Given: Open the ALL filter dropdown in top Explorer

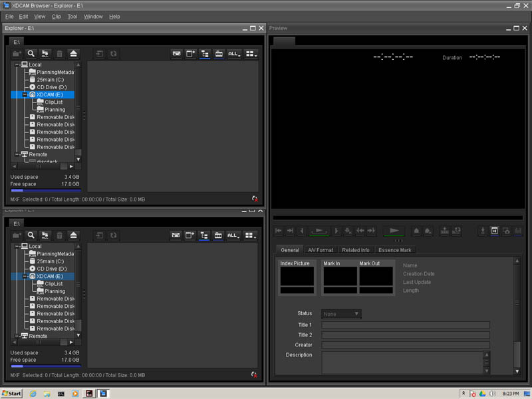Looking at the screenshot, I should [x=233, y=53].
